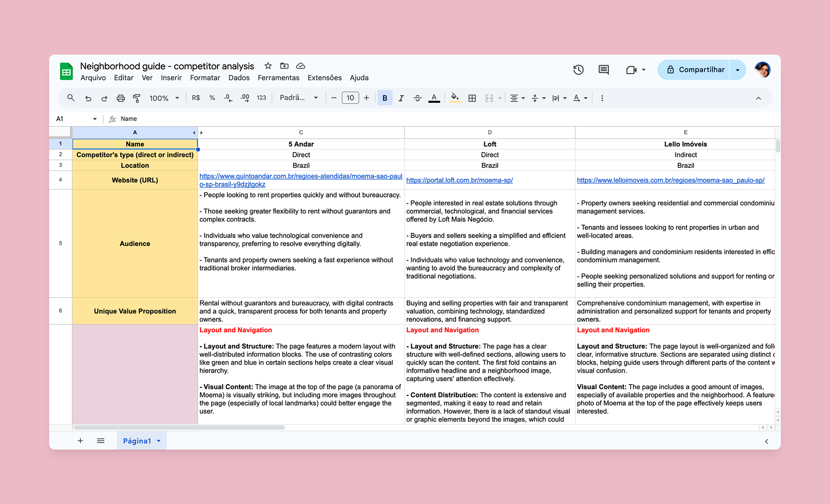
Task: Open text rotation dropdown
Action: (x=580, y=98)
